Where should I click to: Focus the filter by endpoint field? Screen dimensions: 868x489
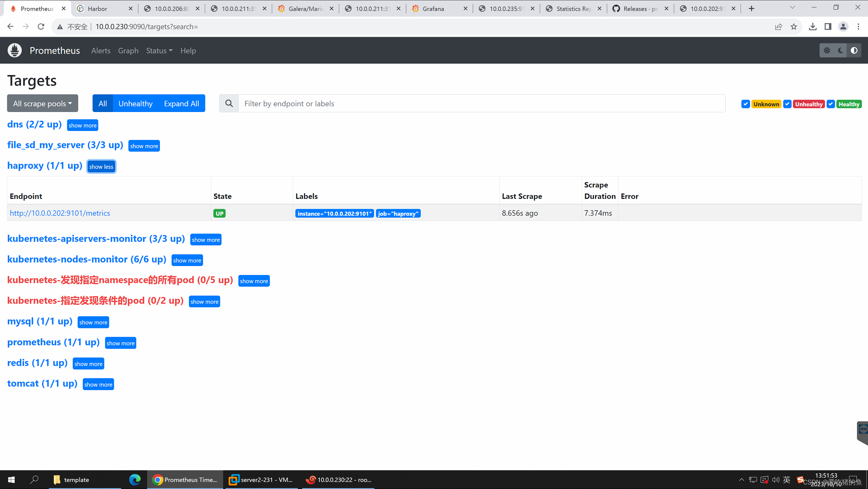(482, 103)
